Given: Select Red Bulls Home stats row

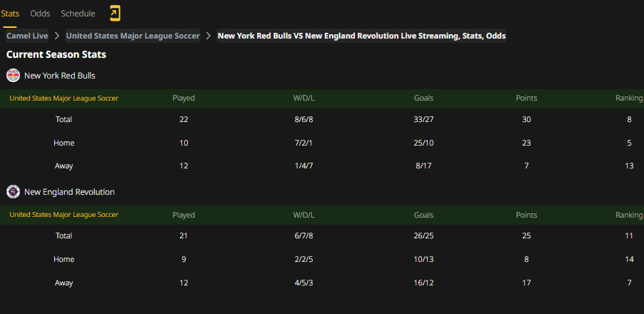Looking at the screenshot, I should [x=322, y=143].
